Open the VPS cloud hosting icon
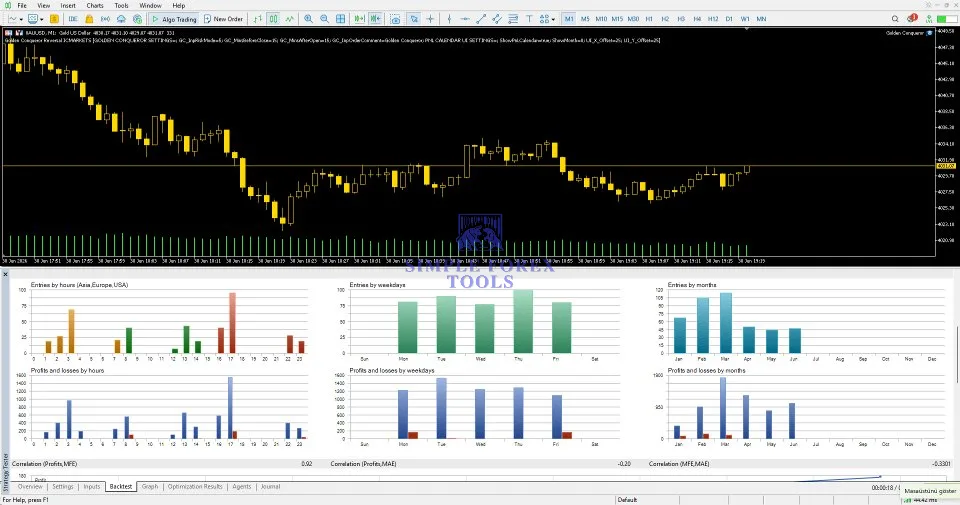This screenshot has width=960, height=505. (121, 19)
